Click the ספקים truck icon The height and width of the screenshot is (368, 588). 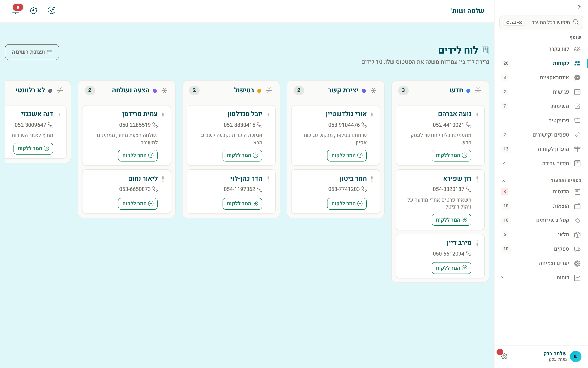click(x=577, y=249)
